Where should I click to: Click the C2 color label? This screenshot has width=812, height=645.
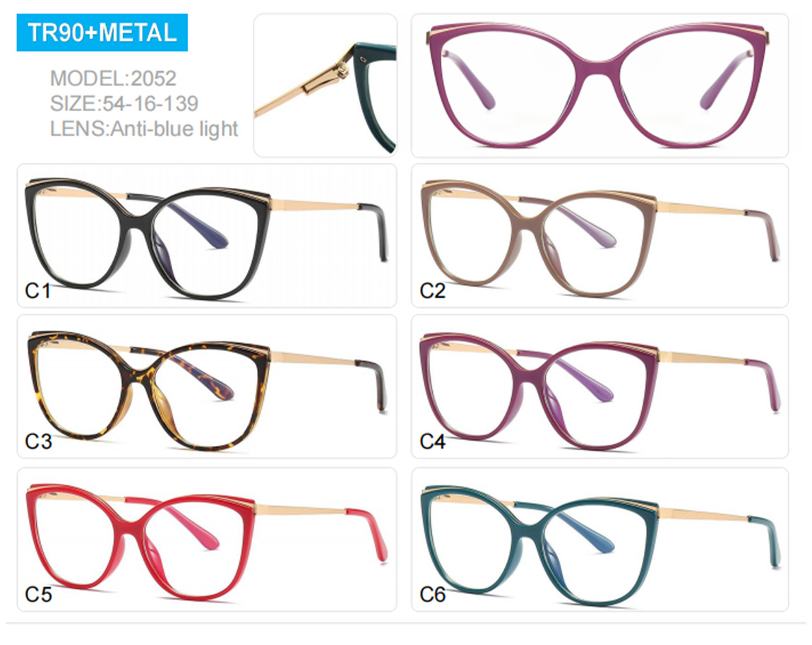[432, 290]
